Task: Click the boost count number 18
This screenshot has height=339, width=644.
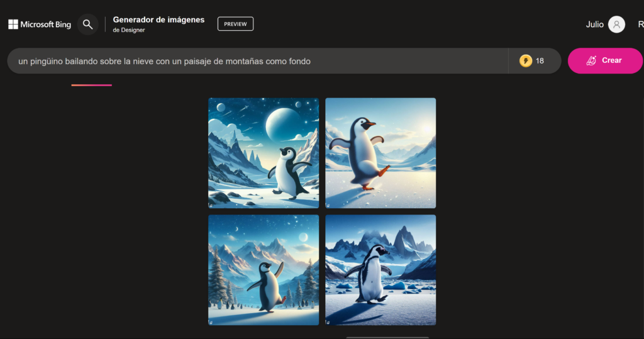Action: pos(540,61)
